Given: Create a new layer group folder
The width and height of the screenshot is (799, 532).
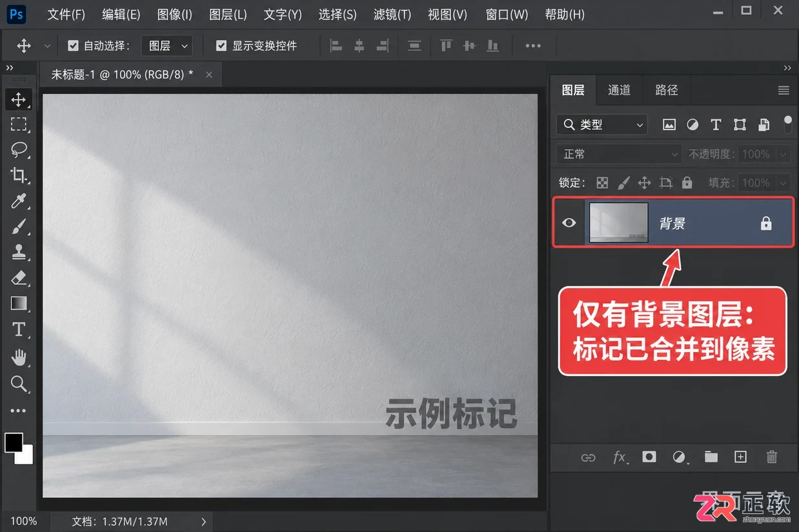Looking at the screenshot, I should click(x=711, y=457).
